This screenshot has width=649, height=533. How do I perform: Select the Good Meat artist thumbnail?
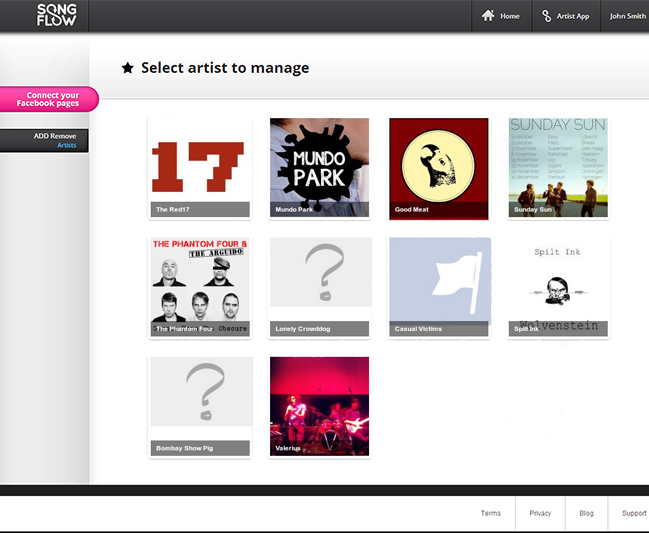point(439,168)
